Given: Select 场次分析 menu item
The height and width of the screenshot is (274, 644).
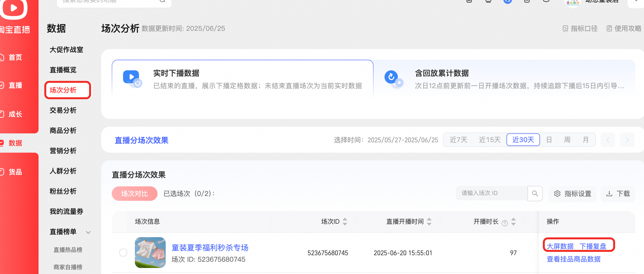Looking at the screenshot, I should pyautogui.click(x=63, y=90).
